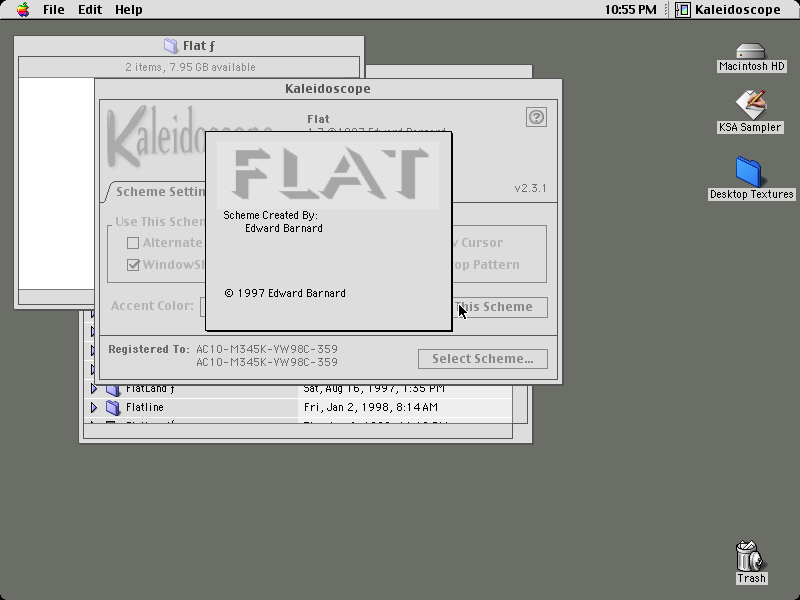Image resolution: width=800 pixels, height=600 pixels.
Task: Open the Edit menu
Action: [x=90, y=10]
